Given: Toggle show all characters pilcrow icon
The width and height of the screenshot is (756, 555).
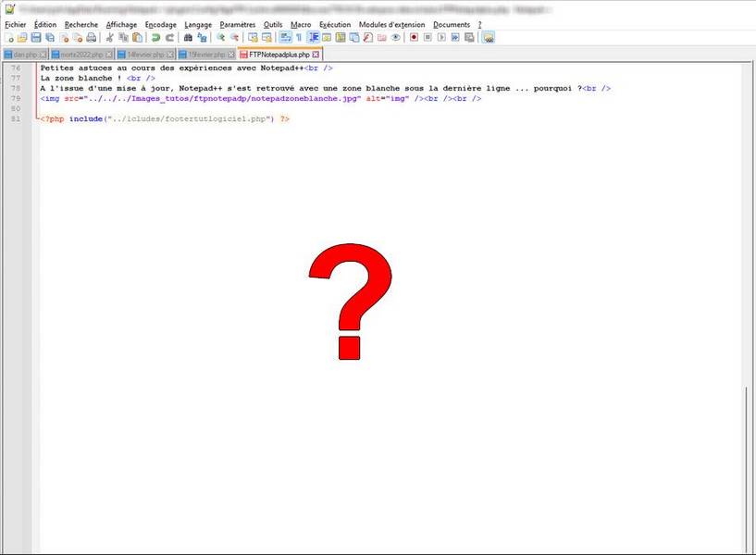Looking at the screenshot, I should click(299, 38).
